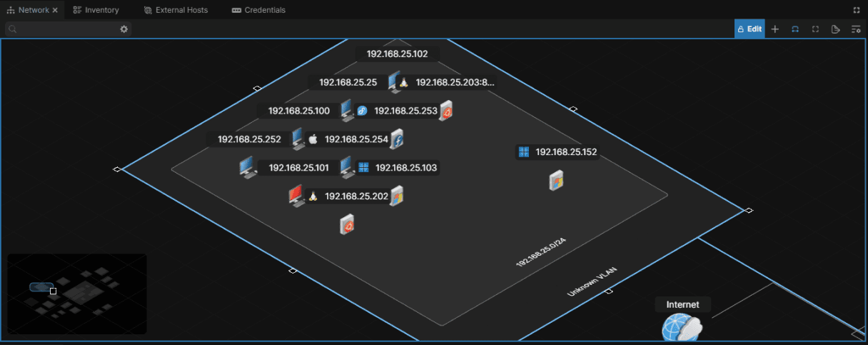Click the fit-to-view frame icon
The height and width of the screenshot is (345, 868).
point(815,29)
